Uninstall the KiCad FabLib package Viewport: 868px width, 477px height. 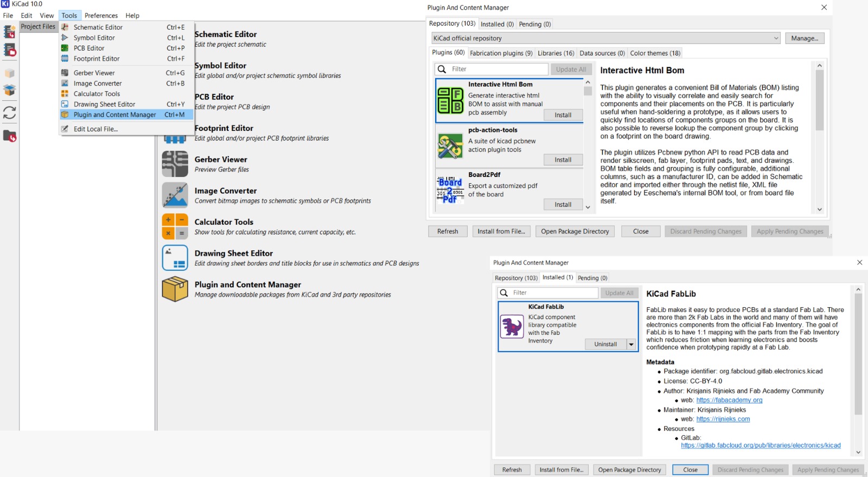tap(605, 344)
